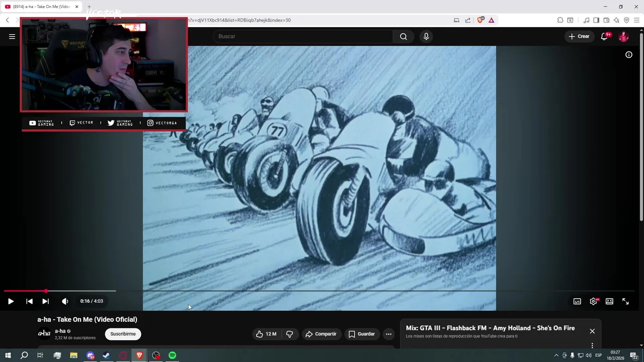
Task: Open File Explorer from taskbar
Action: [x=73, y=355]
